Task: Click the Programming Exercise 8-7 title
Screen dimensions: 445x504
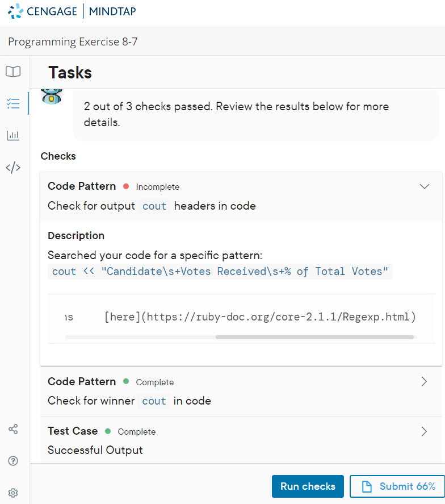Action: (x=73, y=42)
